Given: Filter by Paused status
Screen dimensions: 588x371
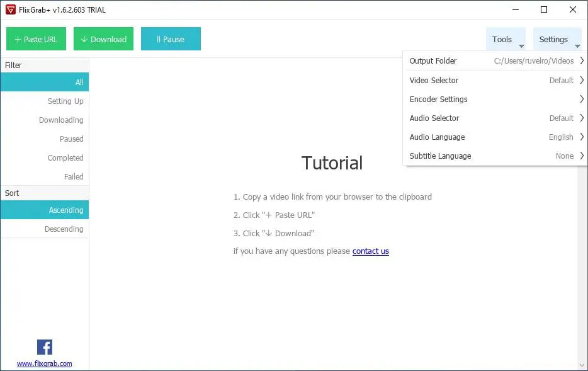Looking at the screenshot, I should point(45,139).
